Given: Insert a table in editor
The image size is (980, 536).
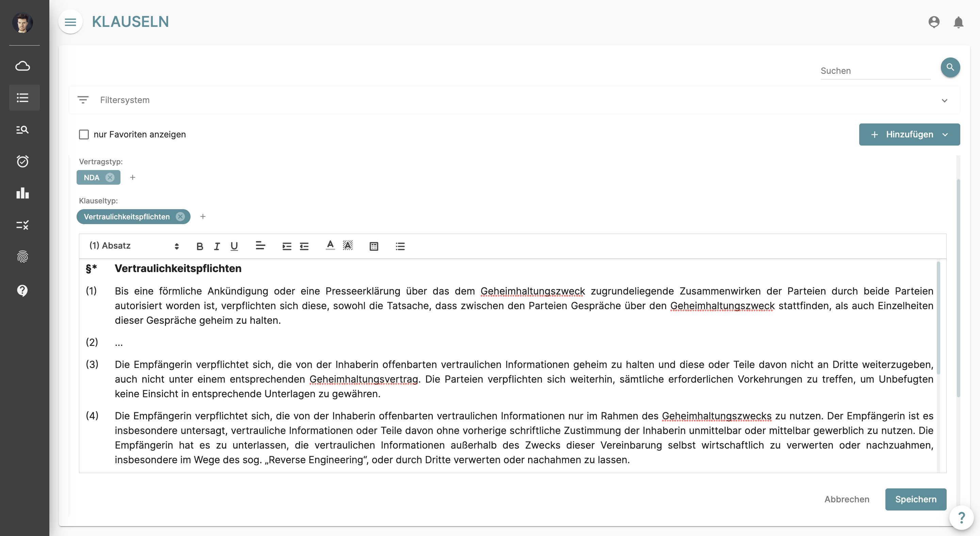Looking at the screenshot, I should click(374, 246).
